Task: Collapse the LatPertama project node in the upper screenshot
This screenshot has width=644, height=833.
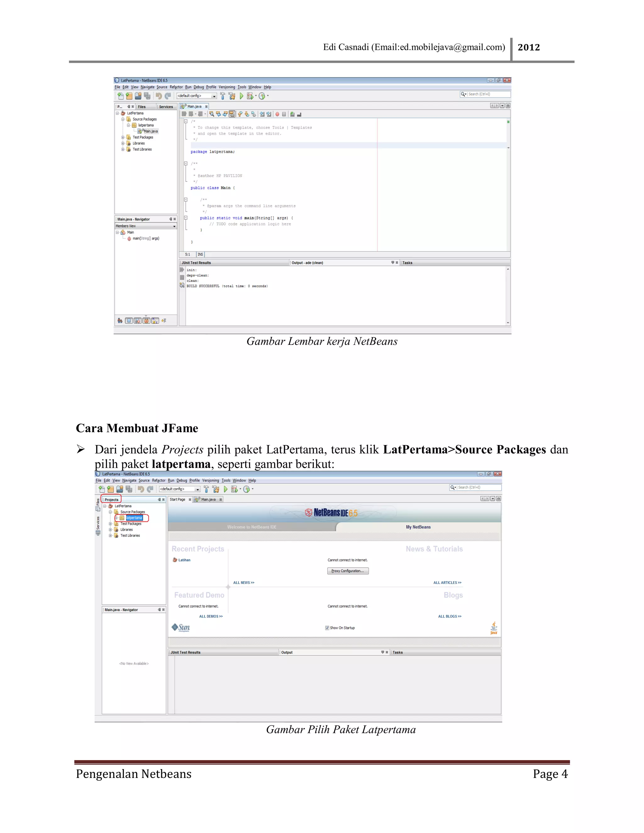Action: coord(118,113)
